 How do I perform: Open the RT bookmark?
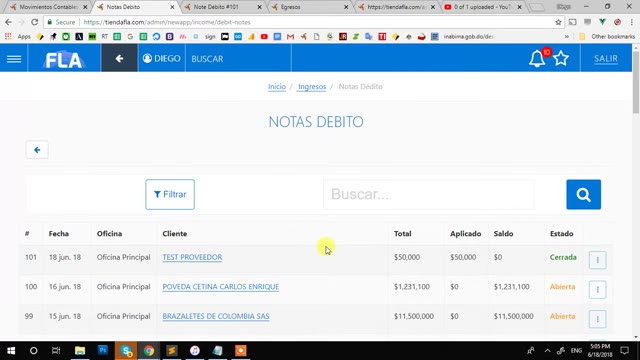[x=105, y=37]
